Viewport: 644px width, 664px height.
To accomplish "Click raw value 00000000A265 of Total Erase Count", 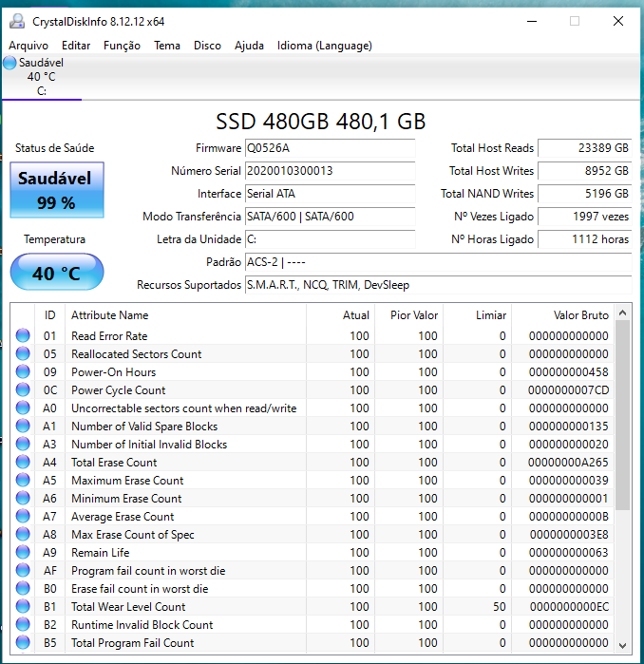I will click(x=568, y=463).
